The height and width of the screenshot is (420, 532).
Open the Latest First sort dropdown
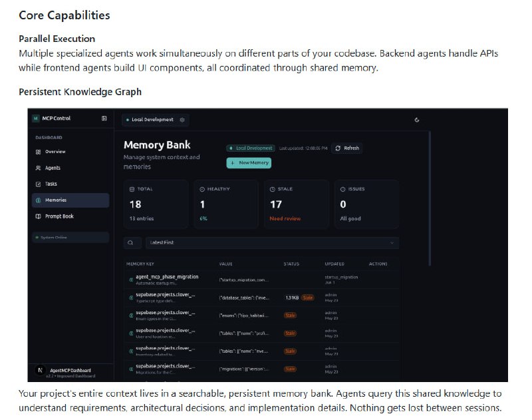click(x=272, y=243)
